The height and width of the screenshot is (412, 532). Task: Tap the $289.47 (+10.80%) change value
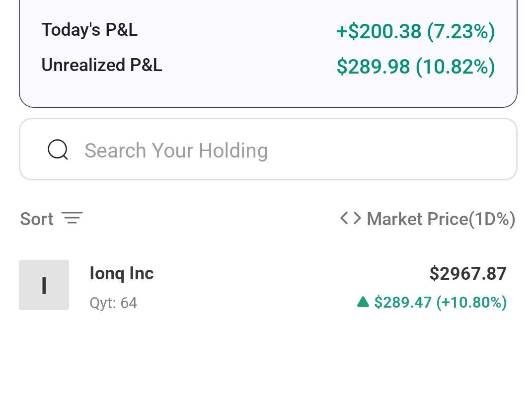441,302
